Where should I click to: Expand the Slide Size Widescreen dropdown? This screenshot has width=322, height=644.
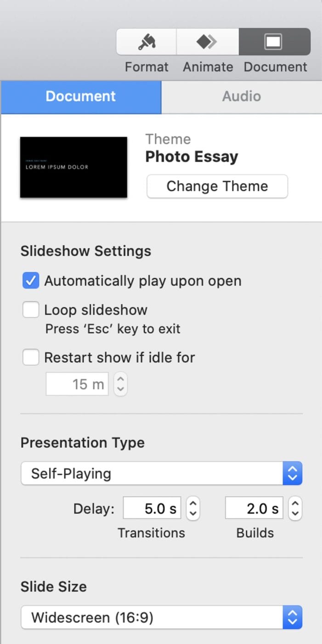point(161,617)
